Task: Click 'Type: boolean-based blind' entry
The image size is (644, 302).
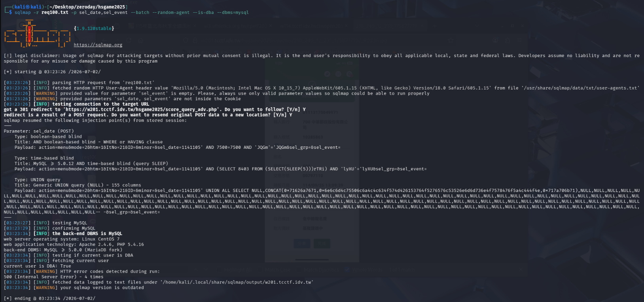Action: pyautogui.click(x=48, y=137)
